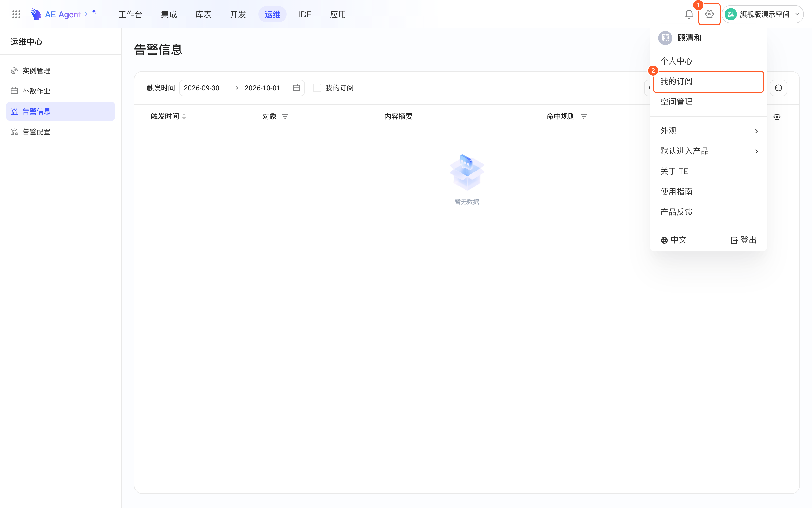Switch to the 开发 tab
The height and width of the screenshot is (508, 812).
click(x=238, y=14)
